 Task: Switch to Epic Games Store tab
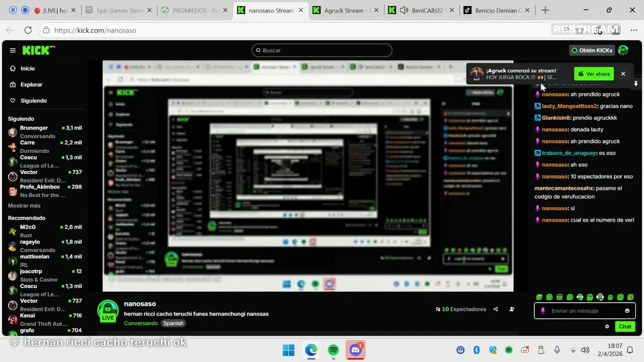tap(119, 10)
